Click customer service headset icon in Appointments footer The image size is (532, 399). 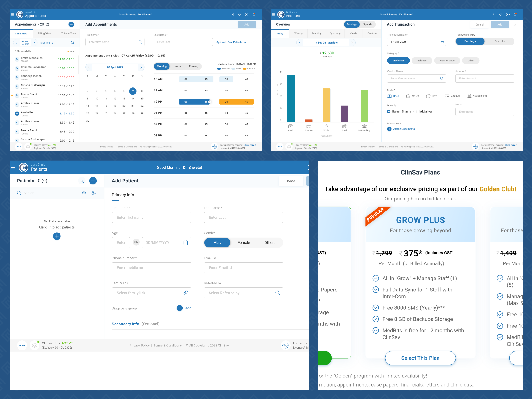[214, 147]
